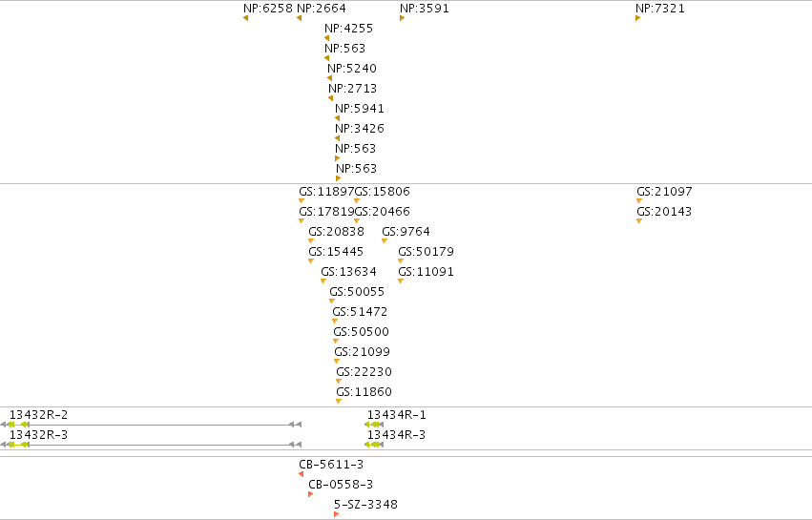Image resolution: width=812 pixels, height=520 pixels.
Task: Click the red triangle under CB-5611-3
Action: 302,474
